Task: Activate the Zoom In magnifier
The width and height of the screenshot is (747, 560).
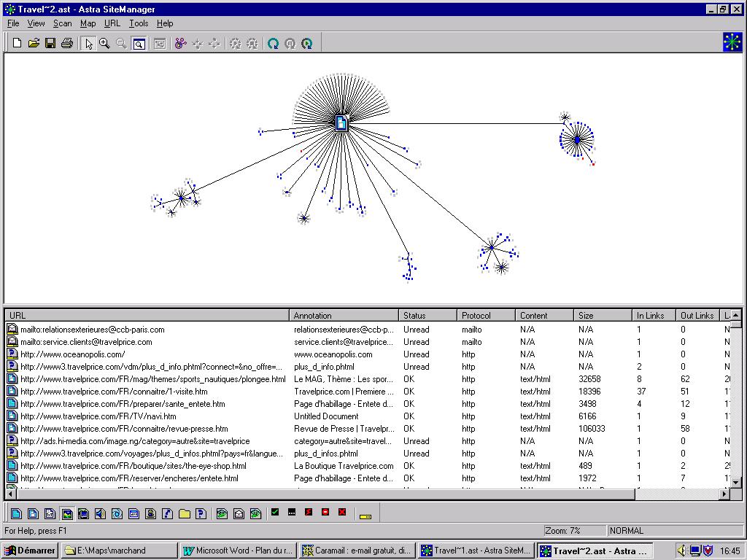Action: point(104,43)
